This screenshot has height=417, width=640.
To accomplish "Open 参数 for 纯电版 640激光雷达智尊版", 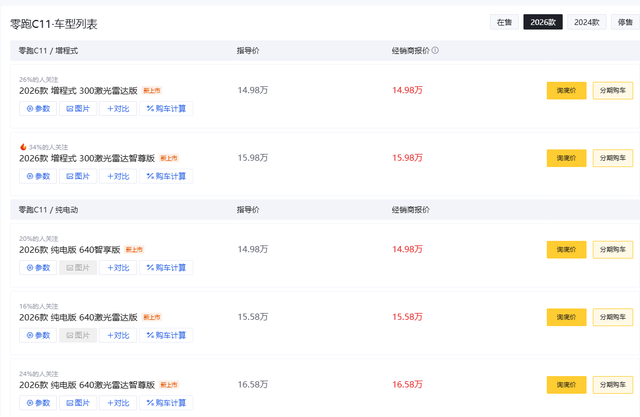I will [x=38, y=403].
